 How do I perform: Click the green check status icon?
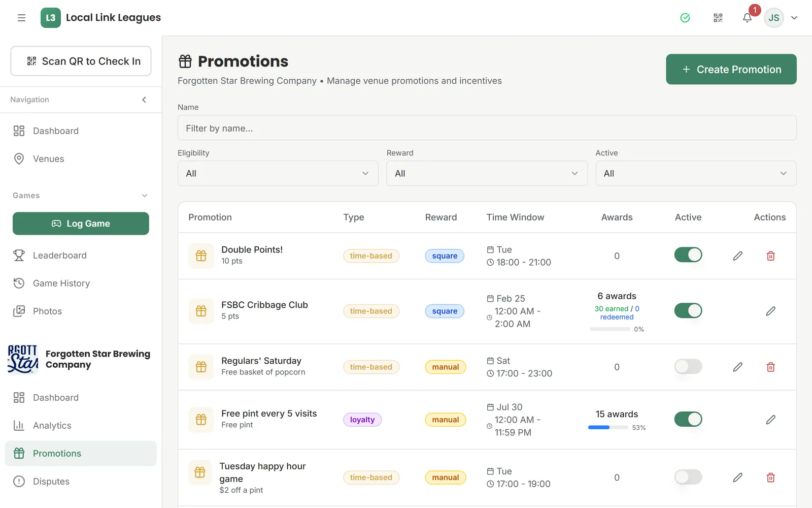tap(685, 18)
